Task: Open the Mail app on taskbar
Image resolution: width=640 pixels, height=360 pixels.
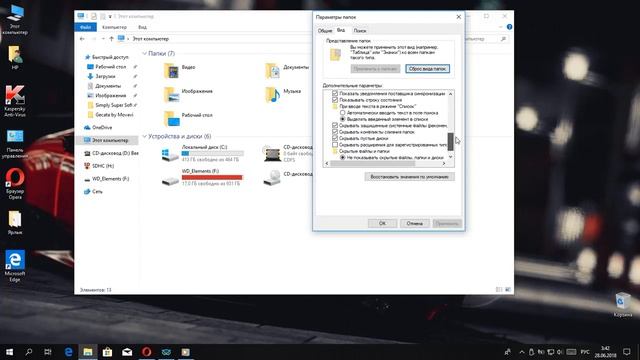Action: point(127,351)
